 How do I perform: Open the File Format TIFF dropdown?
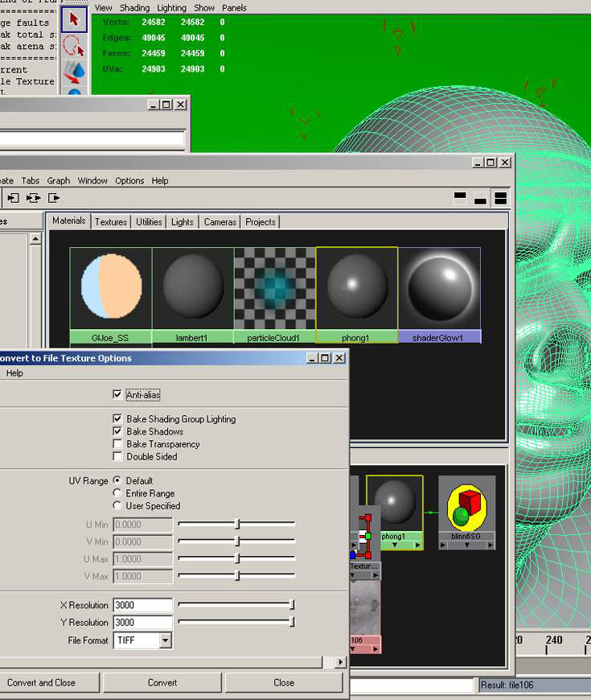point(165,640)
